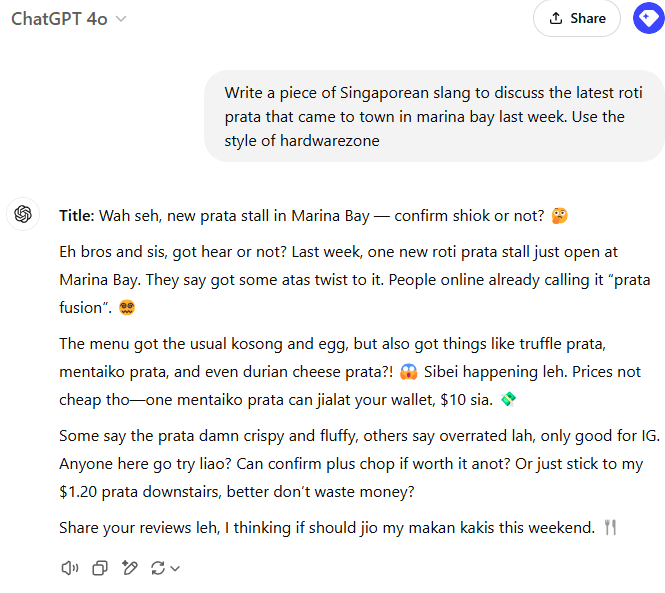This screenshot has width=665, height=593.
Task: Regenerate the response with the refresh icon
Action: tap(158, 568)
